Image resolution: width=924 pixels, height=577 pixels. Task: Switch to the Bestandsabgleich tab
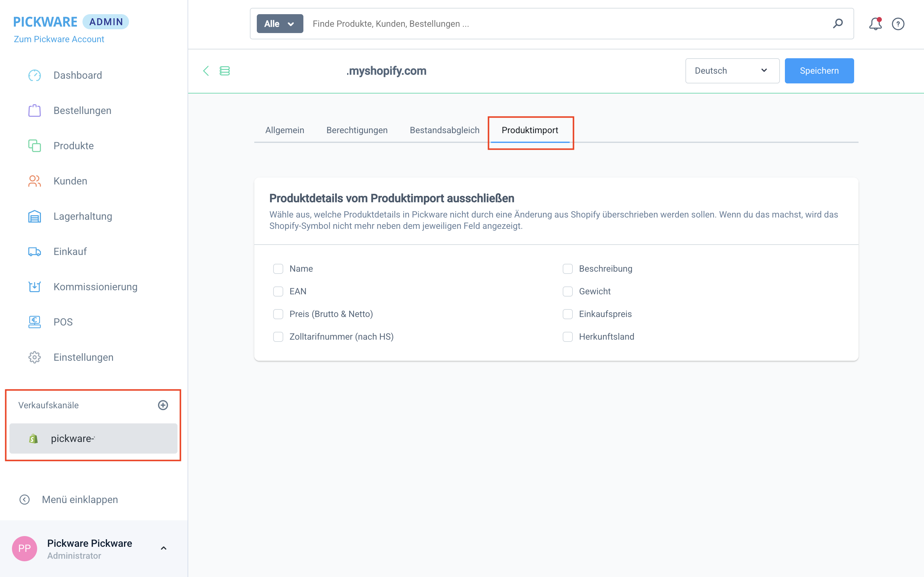[x=444, y=130]
